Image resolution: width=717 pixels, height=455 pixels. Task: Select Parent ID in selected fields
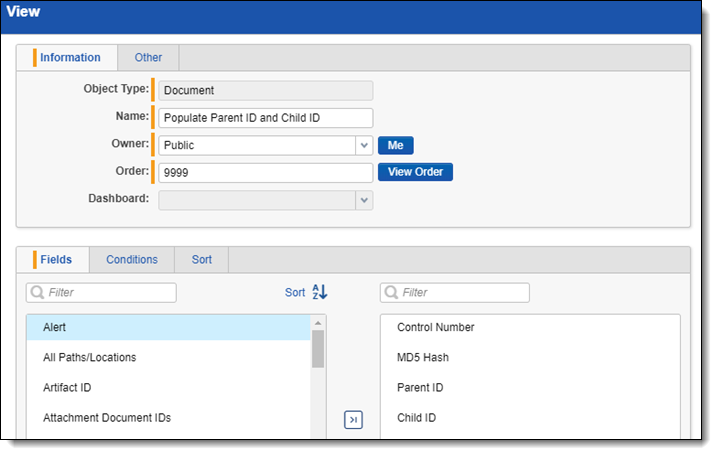(x=420, y=387)
